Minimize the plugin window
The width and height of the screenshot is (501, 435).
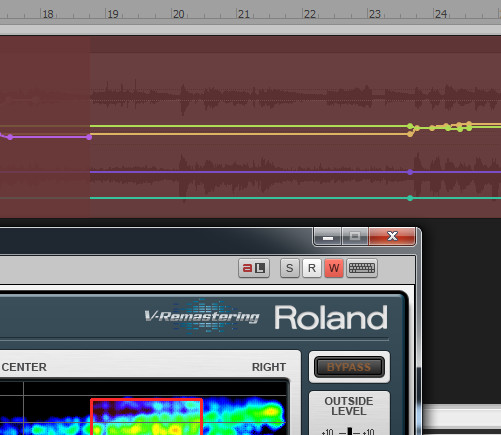[327, 236]
